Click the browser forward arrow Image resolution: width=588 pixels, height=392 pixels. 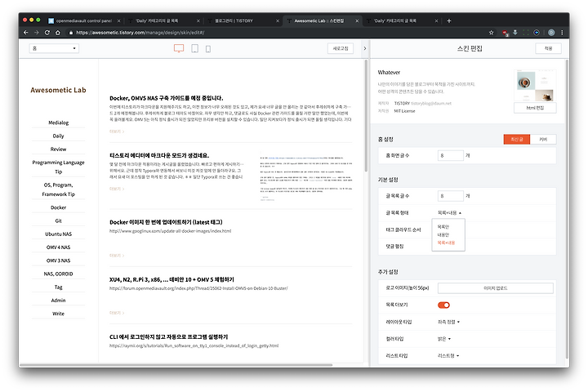37,33
